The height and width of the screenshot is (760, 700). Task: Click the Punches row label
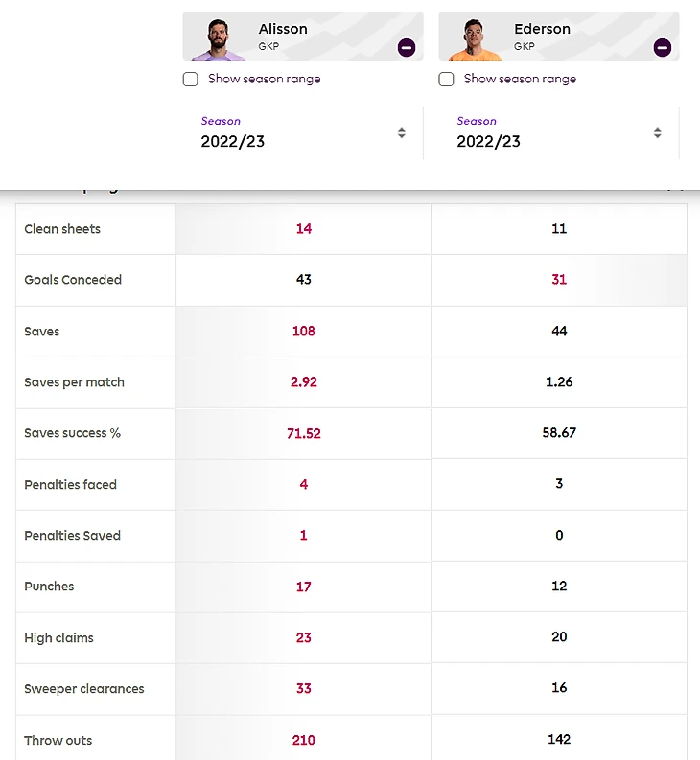click(x=49, y=587)
